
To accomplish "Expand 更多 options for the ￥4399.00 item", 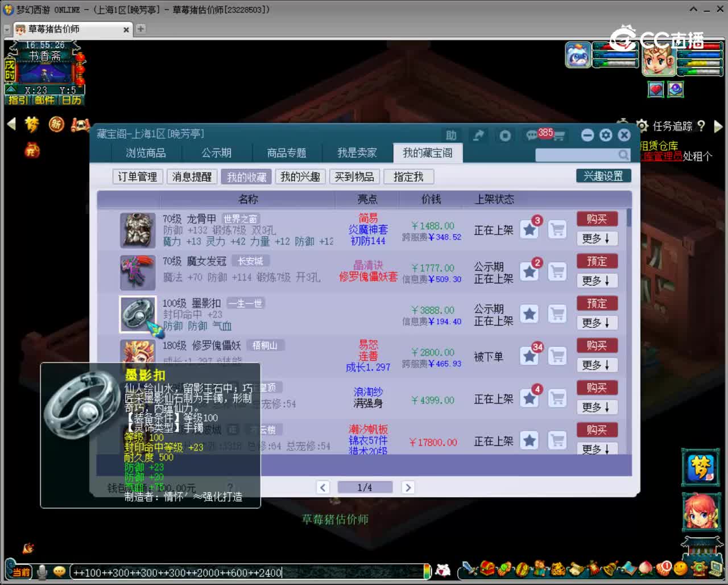I will tap(596, 407).
